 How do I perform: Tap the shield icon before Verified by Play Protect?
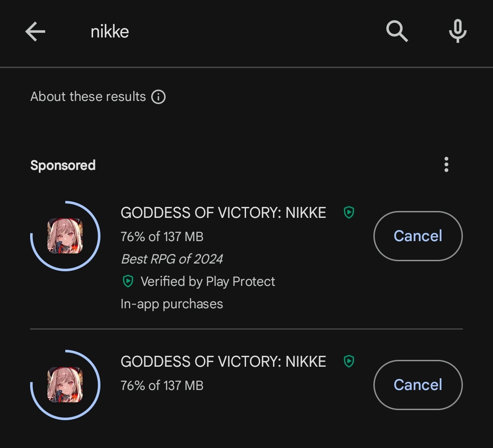[x=128, y=281]
